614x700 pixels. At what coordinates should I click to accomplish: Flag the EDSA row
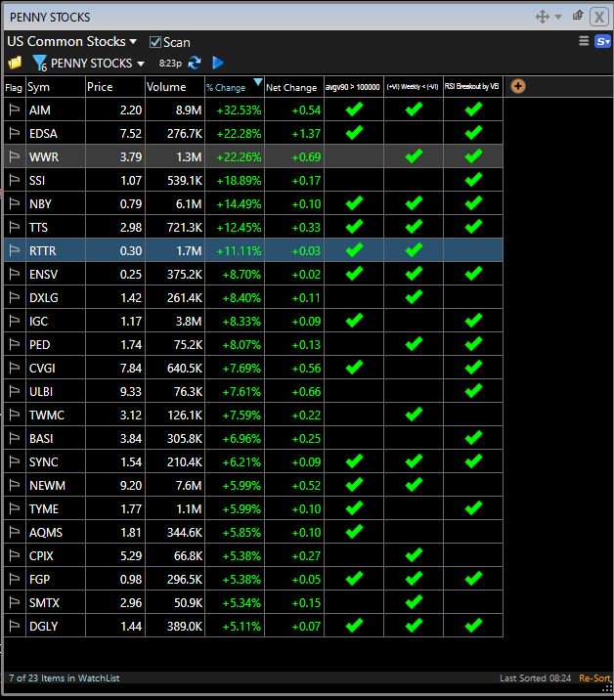coord(15,134)
